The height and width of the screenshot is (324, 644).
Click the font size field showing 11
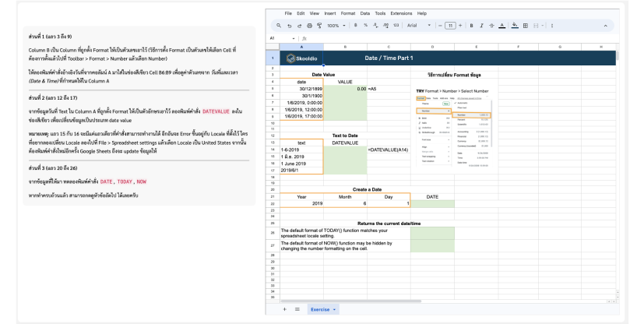[450, 26]
